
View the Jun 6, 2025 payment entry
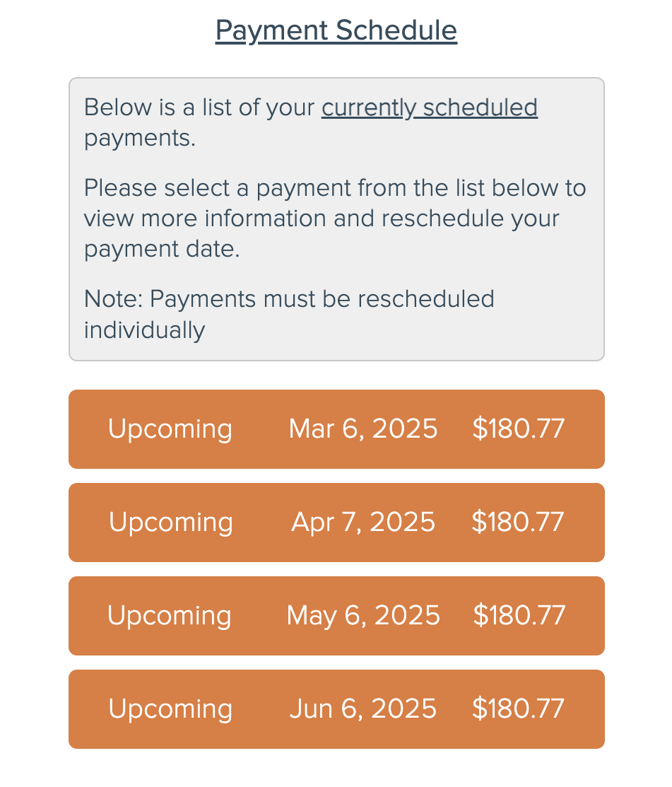tap(336, 709)
